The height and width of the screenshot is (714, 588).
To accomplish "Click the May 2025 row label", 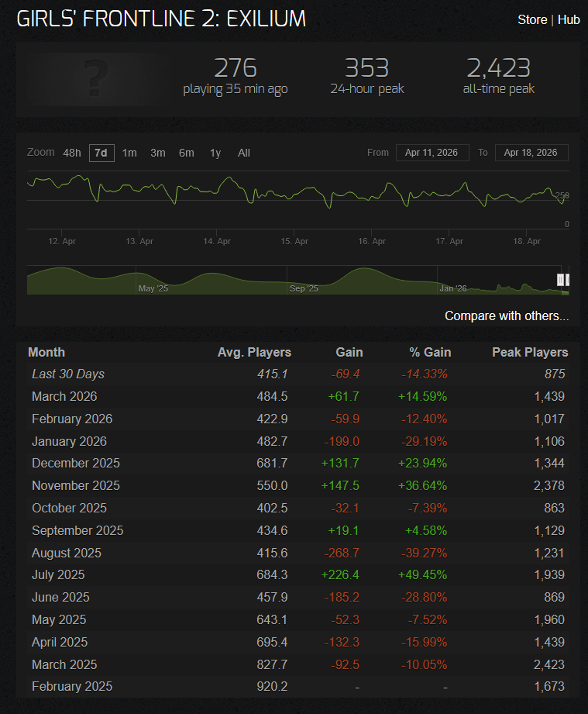I will pyautogui.click(x=59, y=619).
